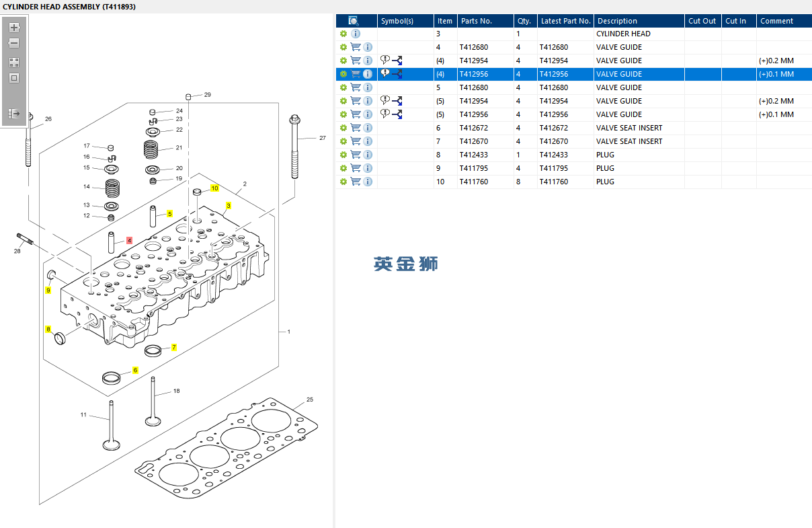
Task: Sort table by Parts No. column header
Action: tap(477, 21)
